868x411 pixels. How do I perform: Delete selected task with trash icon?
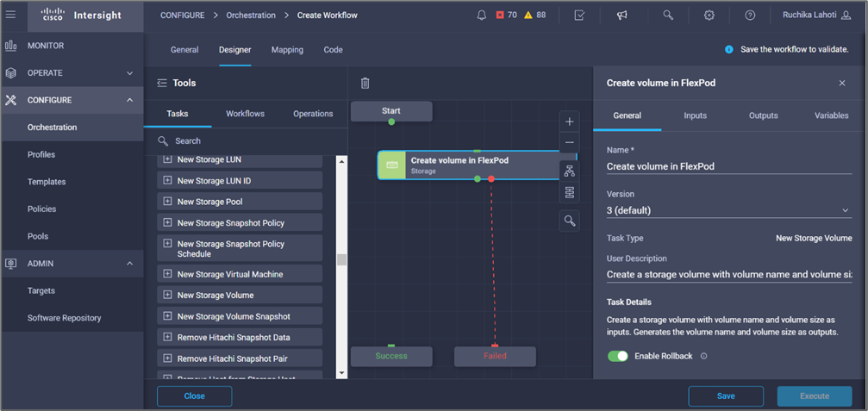coord(365,84)
